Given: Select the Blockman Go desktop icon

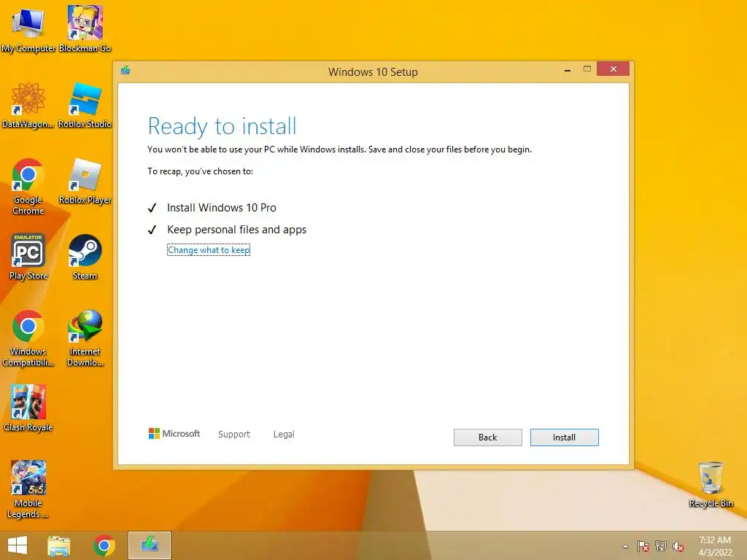Looking at the screenshot, I should click(x=85, y=30).
